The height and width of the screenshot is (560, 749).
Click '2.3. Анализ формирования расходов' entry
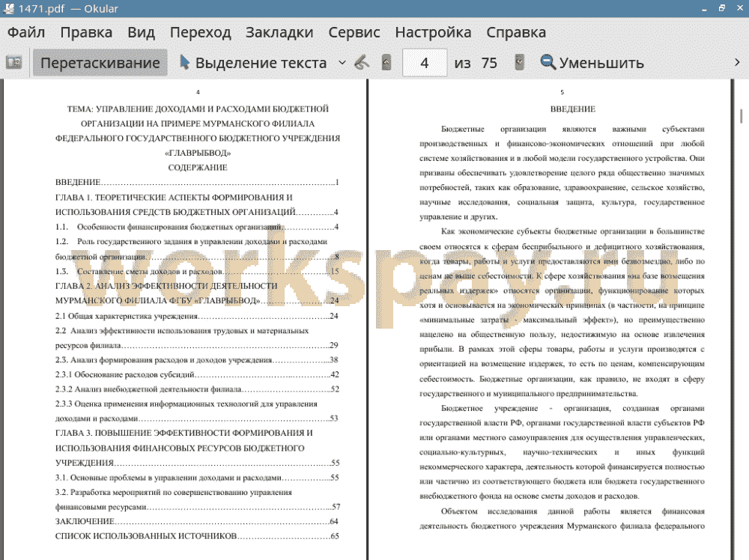[197, 360]
